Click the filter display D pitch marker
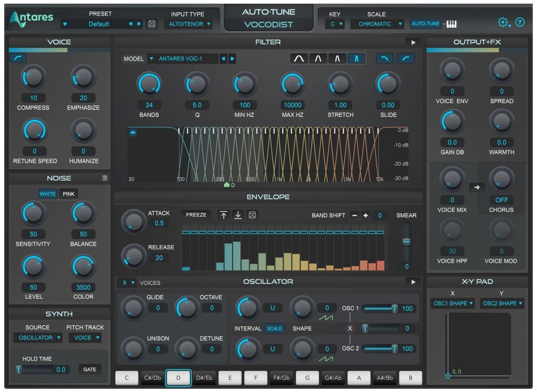Image resolution: width=537 pixels, height=392 pixels. (x=227, y=185)
